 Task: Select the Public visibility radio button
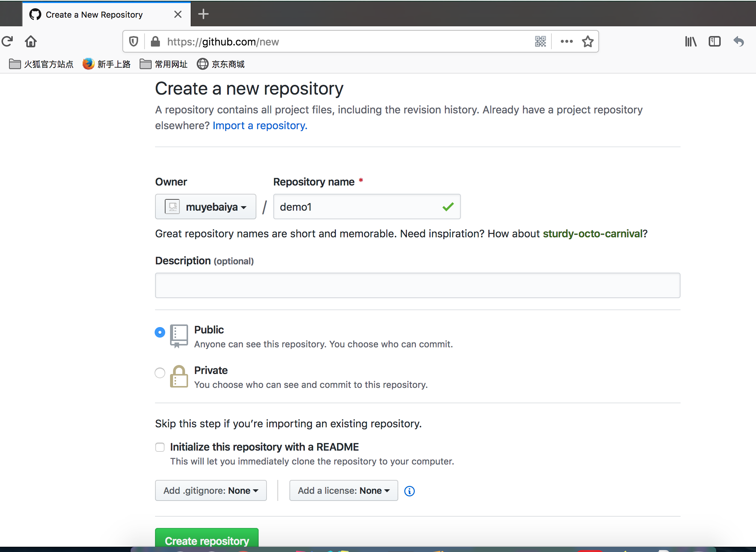(160, 332)
